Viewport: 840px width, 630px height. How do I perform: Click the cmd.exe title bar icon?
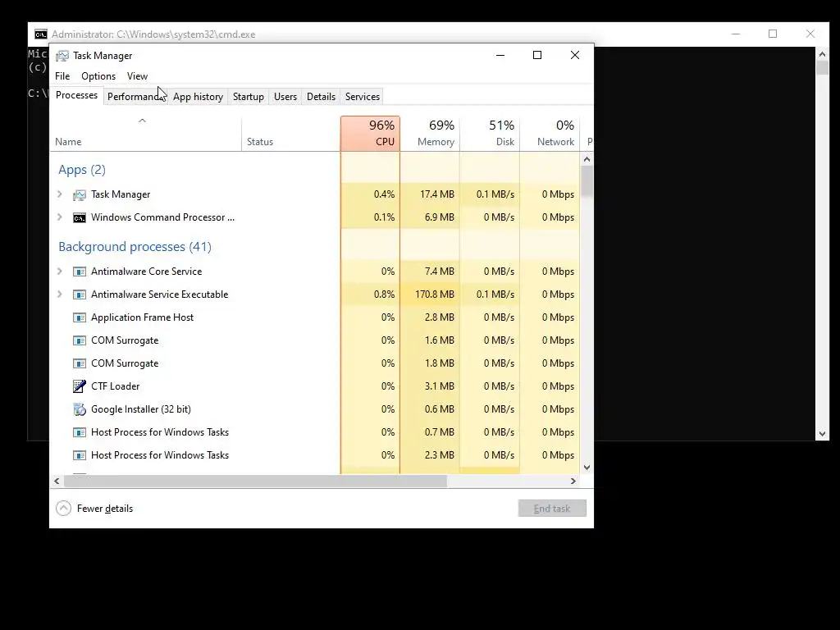pos(41,34)
